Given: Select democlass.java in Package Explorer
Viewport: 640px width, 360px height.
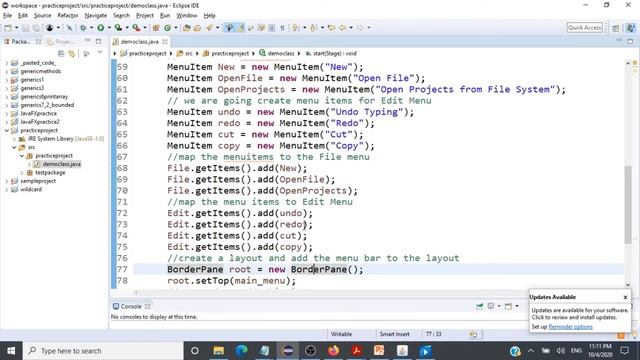Looking at the screenshot, I should [x=62, y=164].
